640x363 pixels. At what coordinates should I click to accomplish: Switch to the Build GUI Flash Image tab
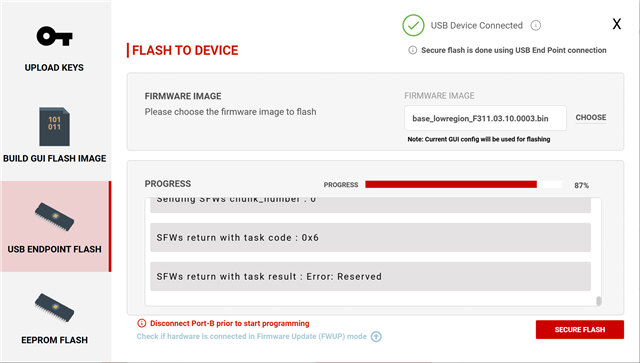(54, 158)
